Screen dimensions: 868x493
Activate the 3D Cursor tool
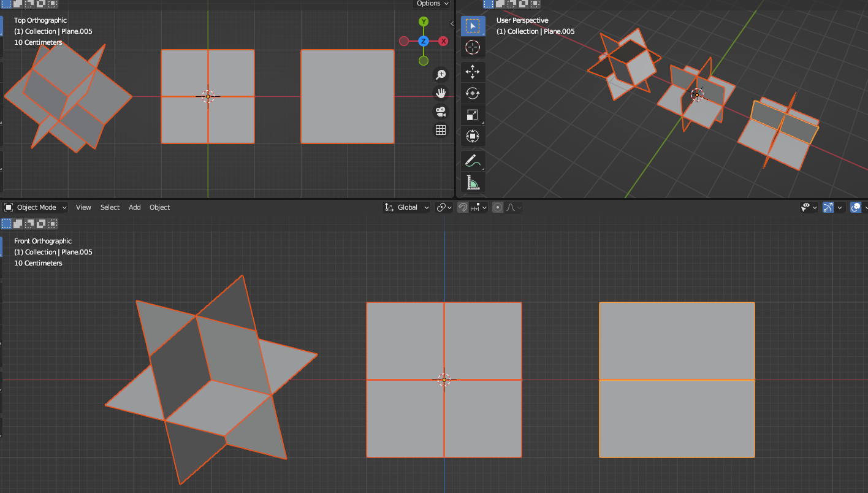tap(473, 47)
